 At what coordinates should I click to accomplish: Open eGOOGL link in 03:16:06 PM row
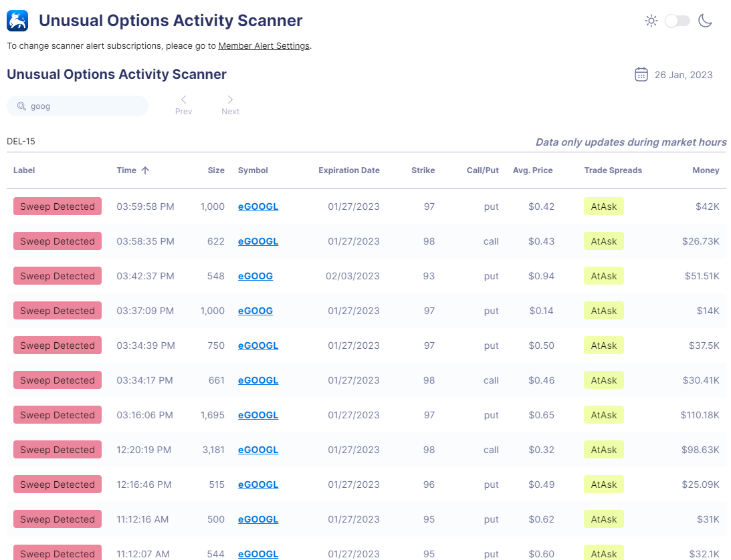click(x=258, y=415)
